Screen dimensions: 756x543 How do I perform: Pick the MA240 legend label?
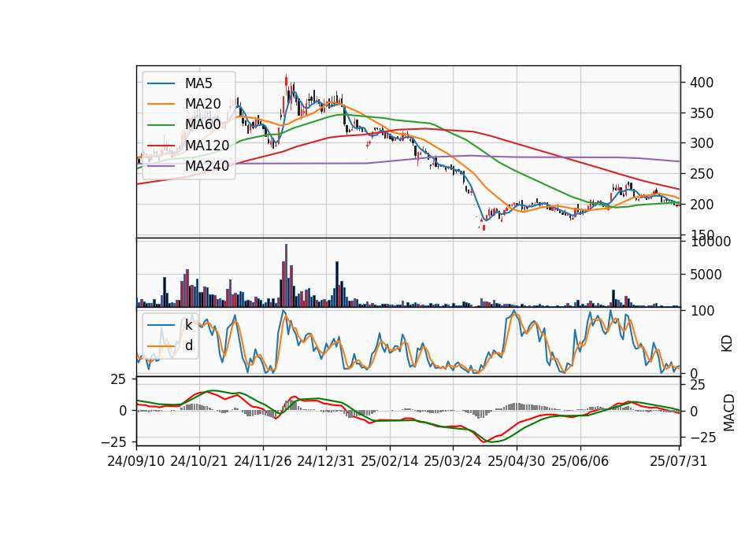point(207,166)
